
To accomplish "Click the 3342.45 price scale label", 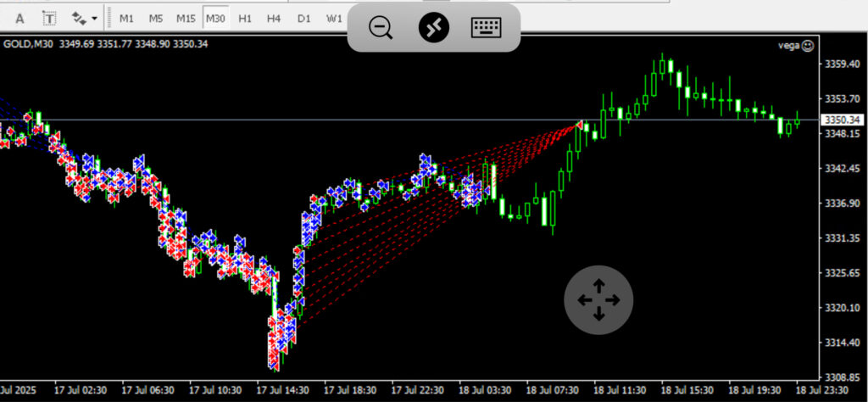I will (842, 168).
